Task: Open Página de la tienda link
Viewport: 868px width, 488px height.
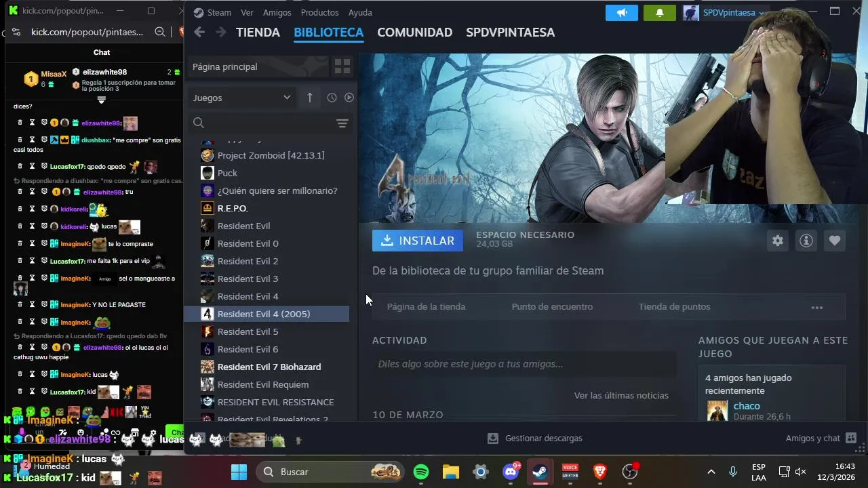Action: 426,307
